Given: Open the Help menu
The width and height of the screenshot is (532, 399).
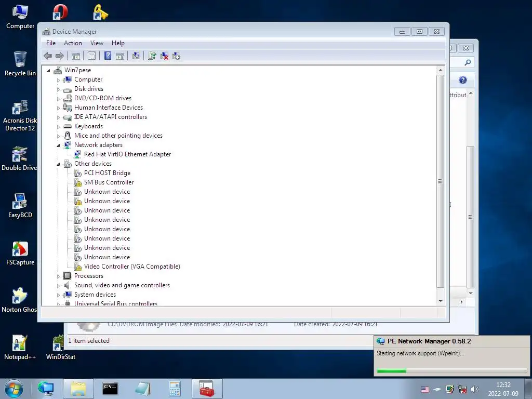Looking at the screenshot, I should tap(118, 43).
